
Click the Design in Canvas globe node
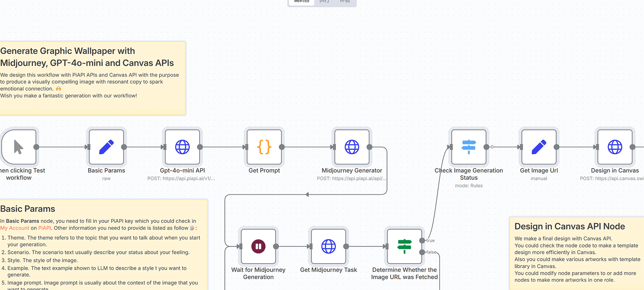click(614, 147)
